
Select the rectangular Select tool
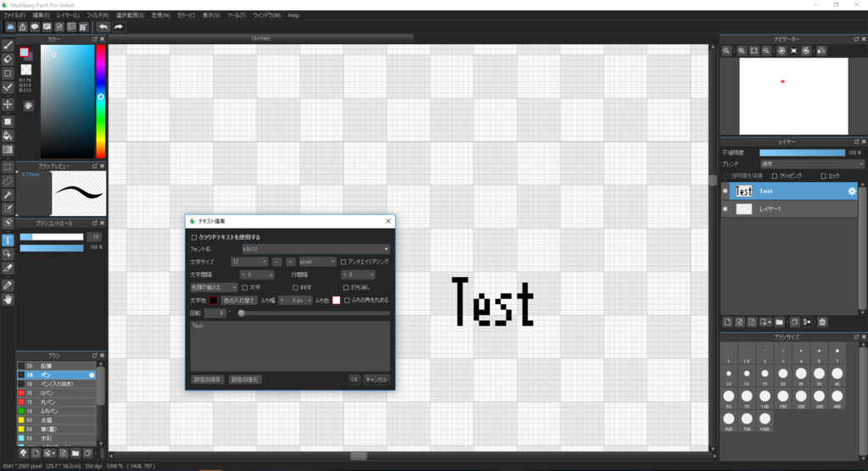pyautogui.click(x=8, y=167)
